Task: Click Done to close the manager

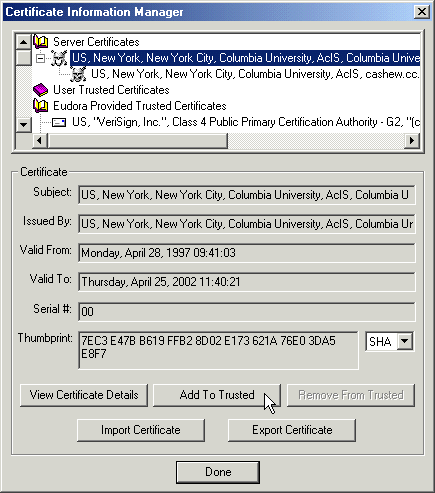Action: pos(218,472)
